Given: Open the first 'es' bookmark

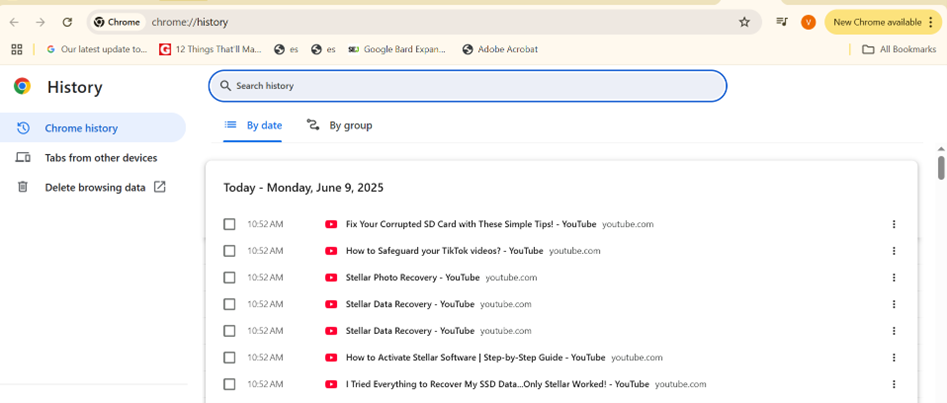Looking at the screenshot, I should 286,50.
